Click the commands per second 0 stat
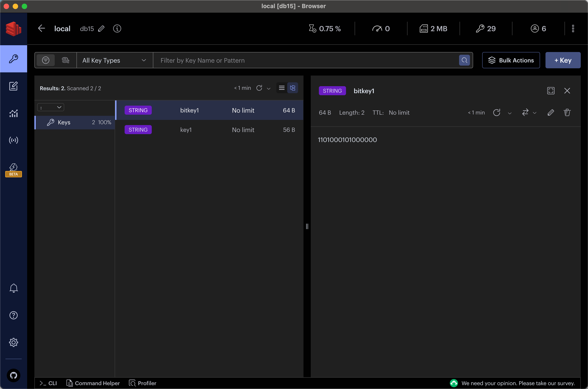This screenshot has height=389, width=588. [x=381, y=28]
